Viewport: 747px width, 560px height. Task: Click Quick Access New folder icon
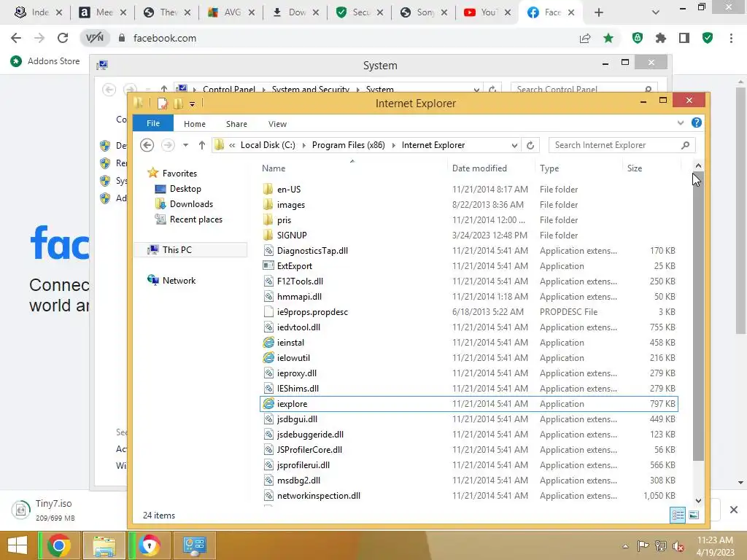[179, 104]
